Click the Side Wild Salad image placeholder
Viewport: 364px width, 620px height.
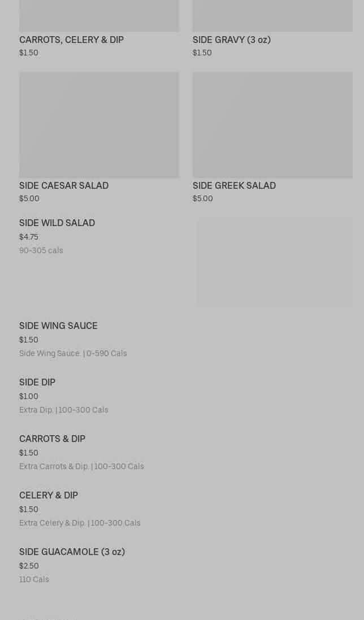[274, 262]
